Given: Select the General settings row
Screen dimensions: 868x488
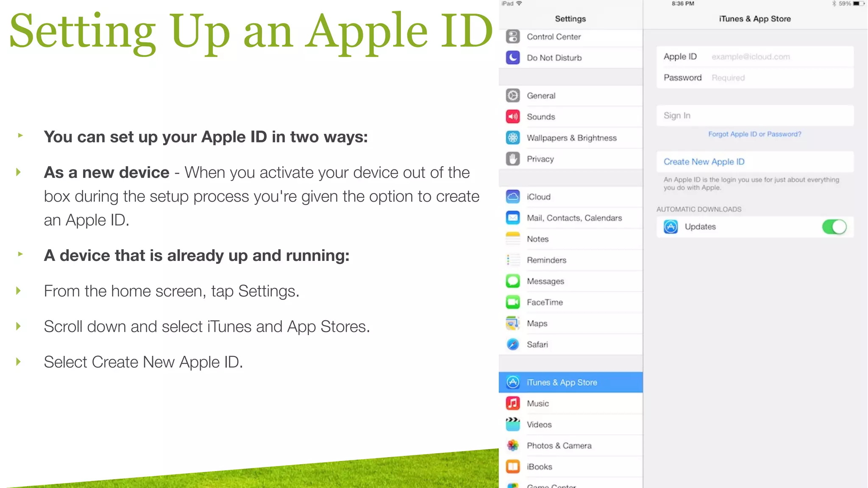Looking at the screenshot, I should (x=571, y=96).
